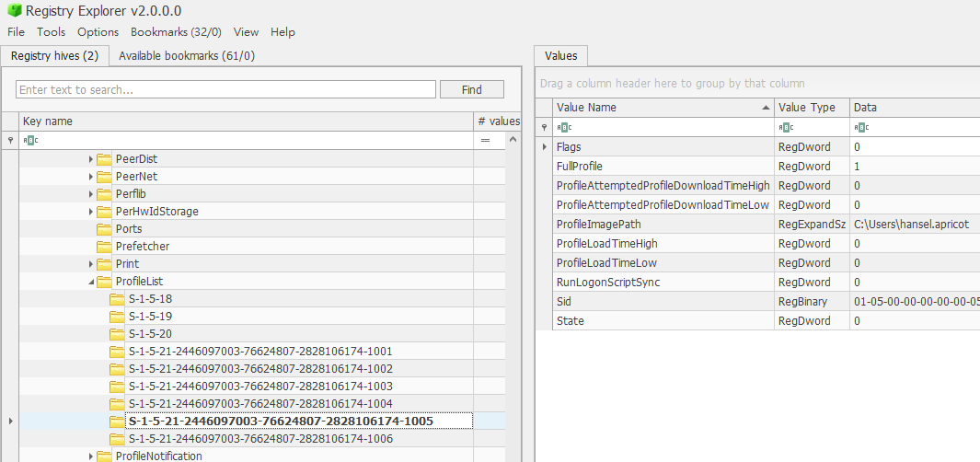
Task: Click the Prefetcher folder icon
Action: coord(104,247)
